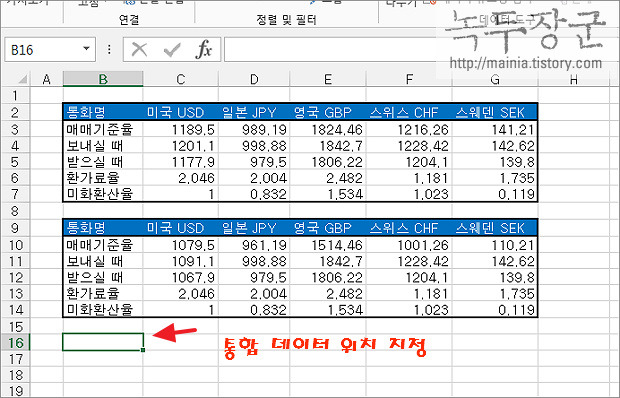620x398 pixels.
Task: Select row 17 header
Action: pos(15,358)
